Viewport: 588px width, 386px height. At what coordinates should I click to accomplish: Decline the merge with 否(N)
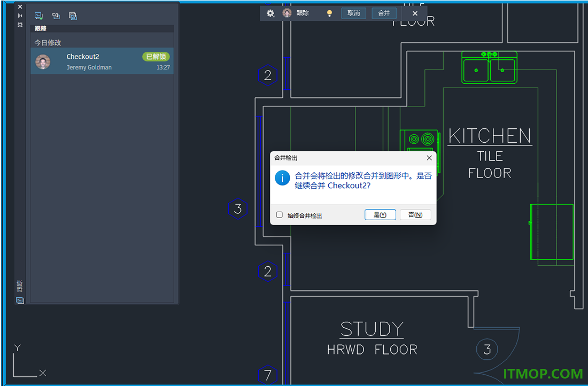tap(415, 215)
